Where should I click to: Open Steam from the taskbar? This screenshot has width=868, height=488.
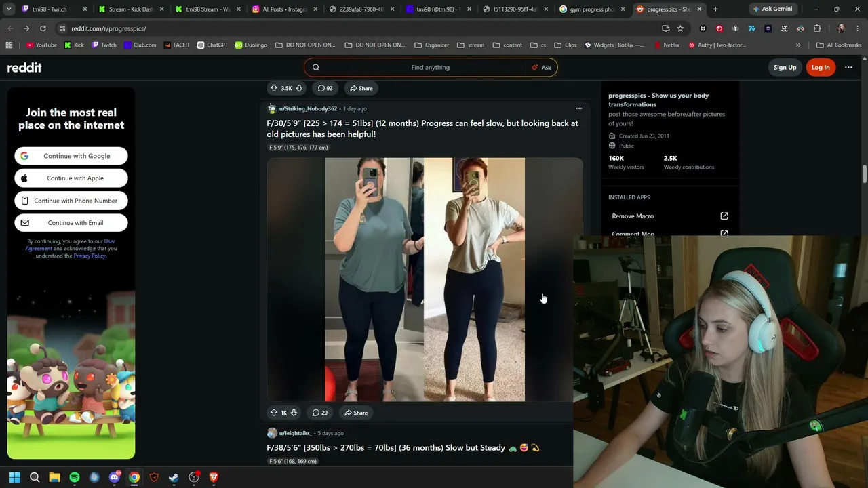tap(174, 477)
